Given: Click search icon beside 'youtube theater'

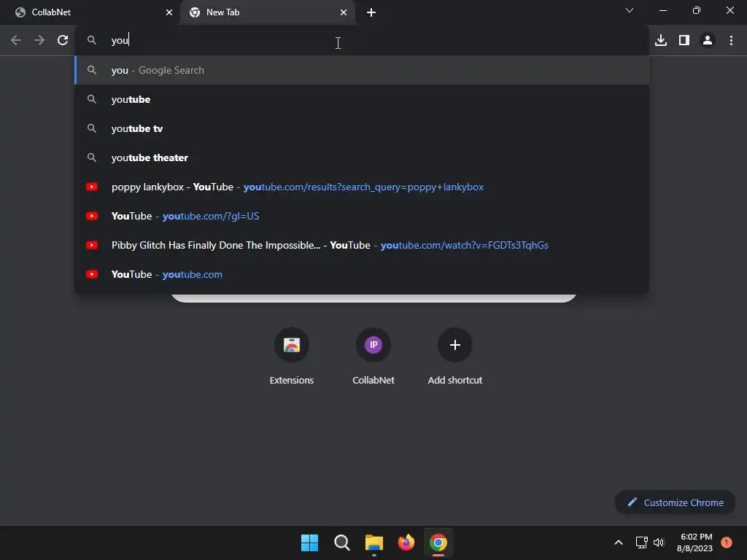Looking at the screenshot, I should (92, 157).
